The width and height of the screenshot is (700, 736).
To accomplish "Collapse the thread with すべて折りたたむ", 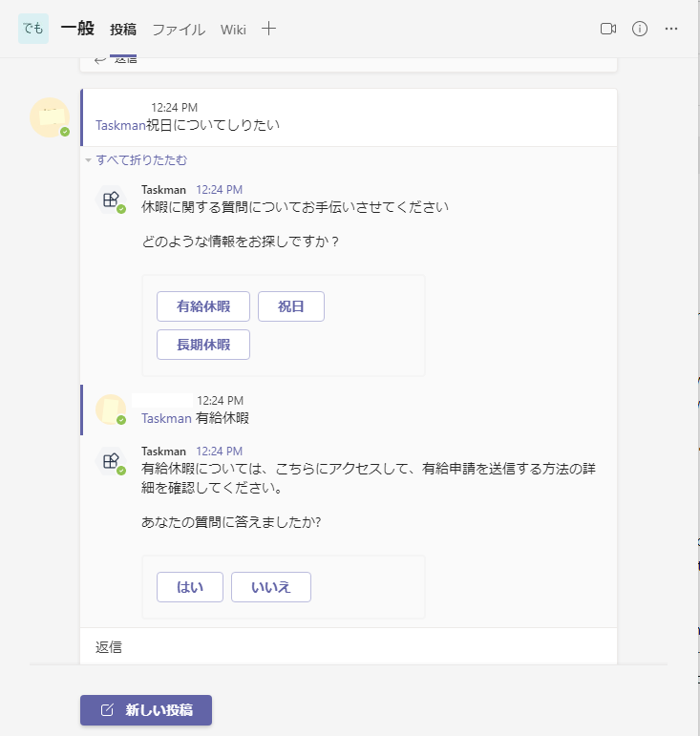I will click(141, 160).
